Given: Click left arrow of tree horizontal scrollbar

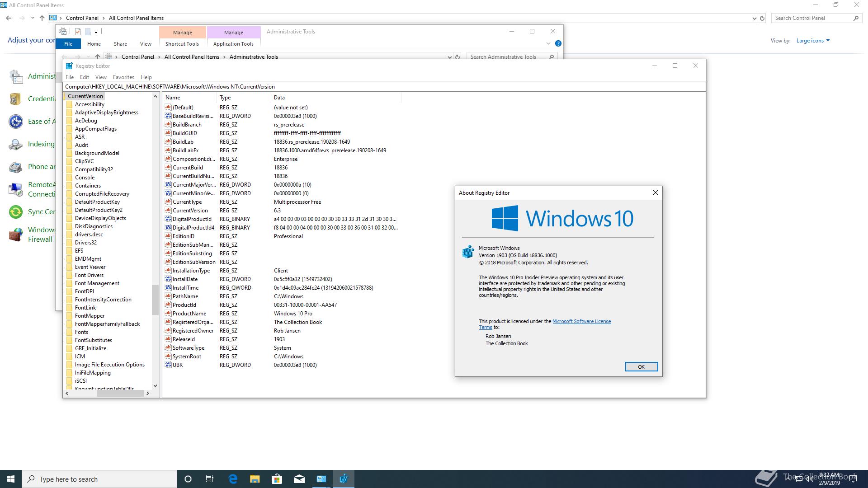Looking at the screenshot, I should [x=67, y=394].
